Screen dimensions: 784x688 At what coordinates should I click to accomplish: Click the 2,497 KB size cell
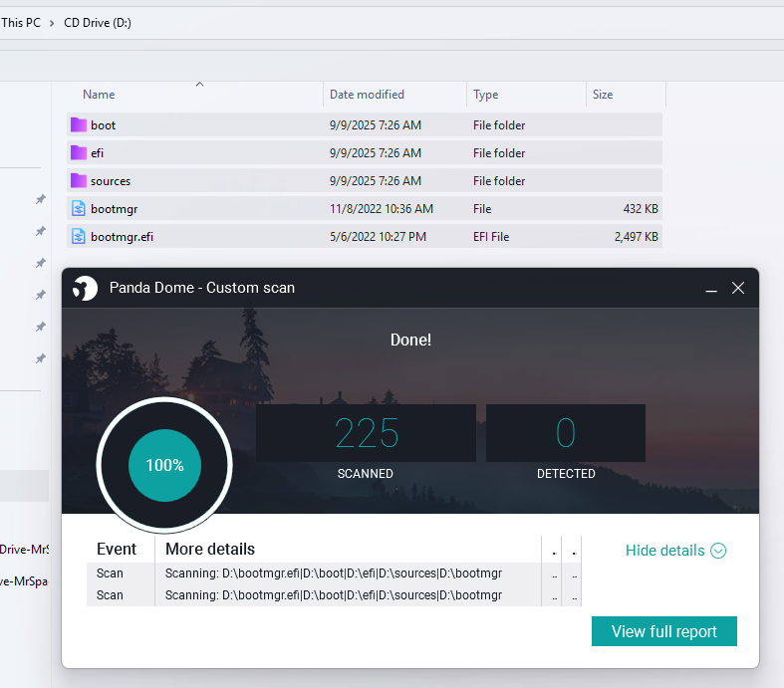(636, 237)
